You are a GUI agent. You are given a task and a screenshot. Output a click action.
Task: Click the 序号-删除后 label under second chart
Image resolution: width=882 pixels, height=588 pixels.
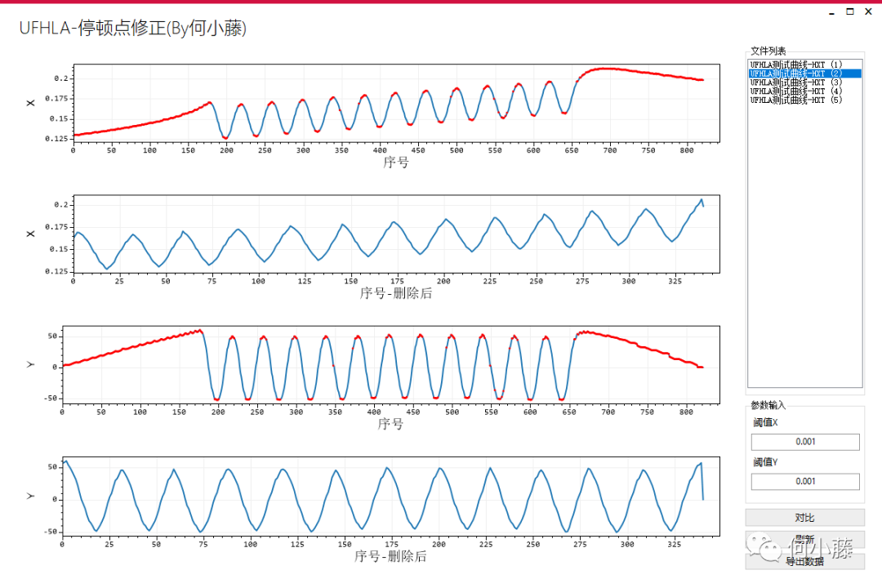[x=396, y=293]
